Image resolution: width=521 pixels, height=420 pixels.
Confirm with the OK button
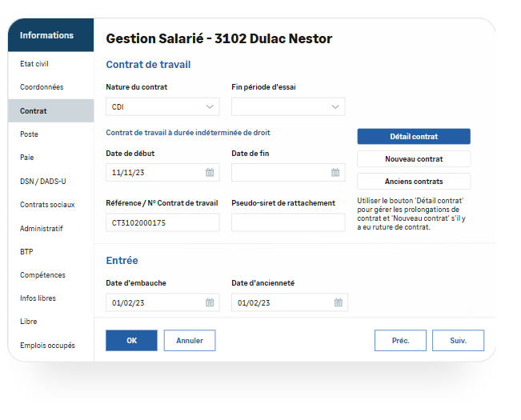point(131,340)
